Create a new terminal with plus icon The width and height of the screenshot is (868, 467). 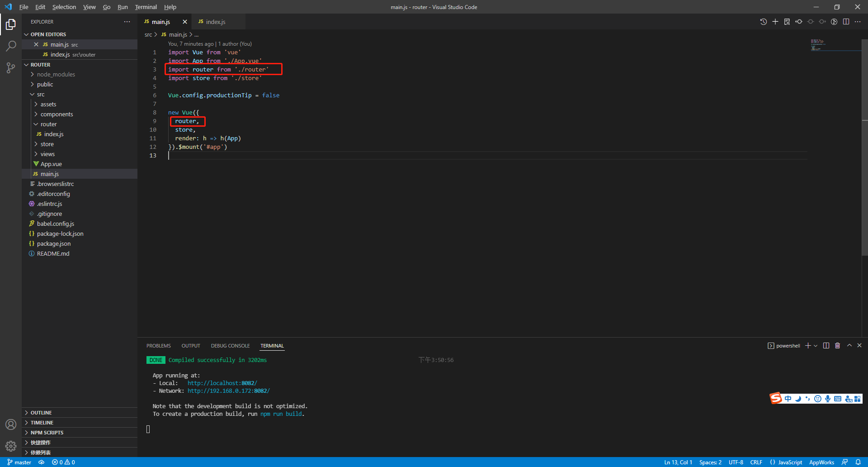[x=808, y=346]
